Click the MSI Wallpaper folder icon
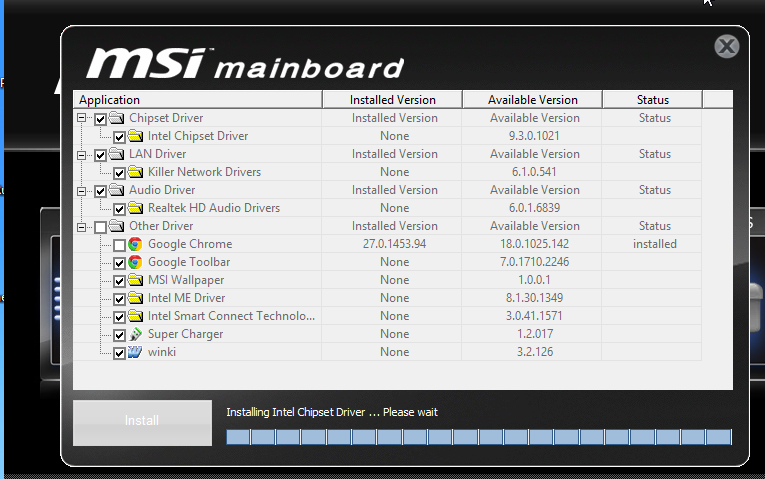The image size is (765, 479). 135,280
